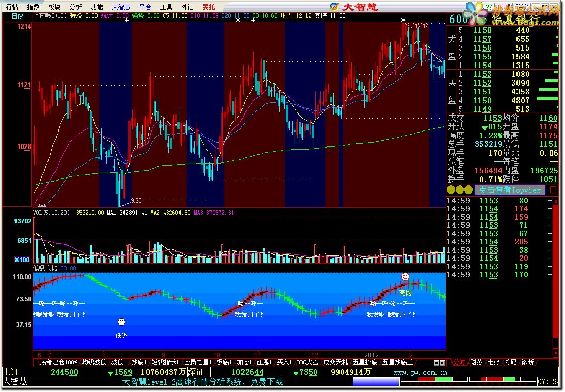
Task: Click the 大智慧 logo in title bar
Action: point(354,7)
